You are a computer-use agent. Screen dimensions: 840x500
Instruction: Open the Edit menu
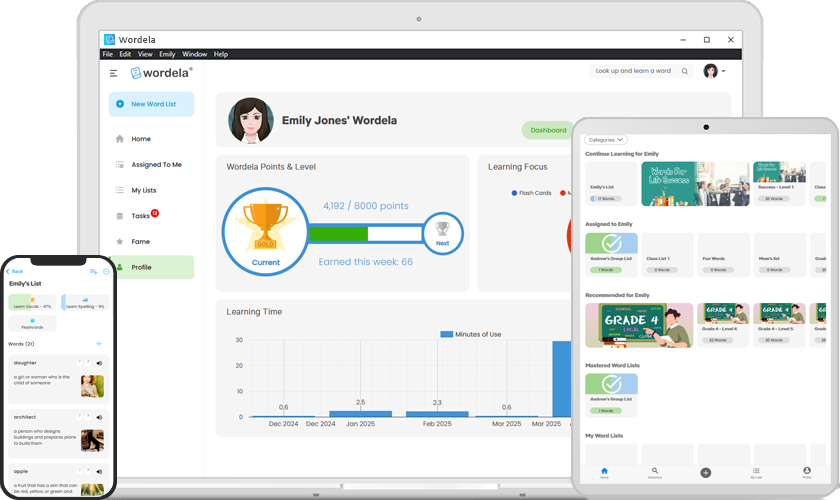point(125,54)
